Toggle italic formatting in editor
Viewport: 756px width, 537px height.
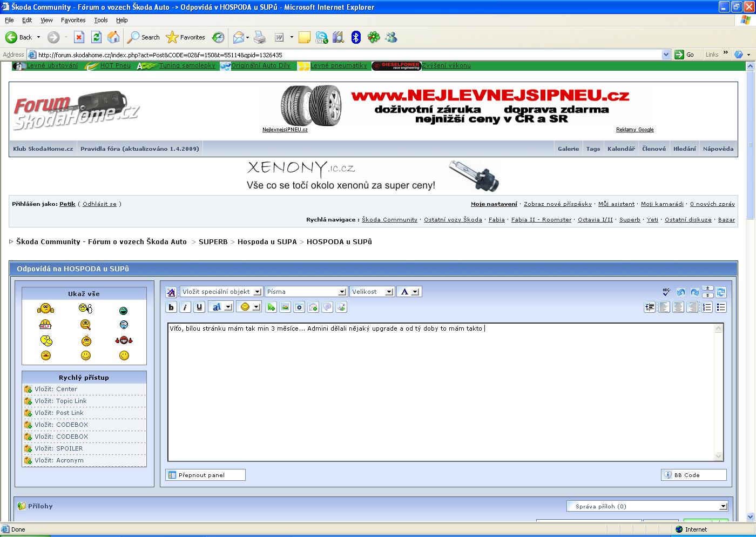185,307
